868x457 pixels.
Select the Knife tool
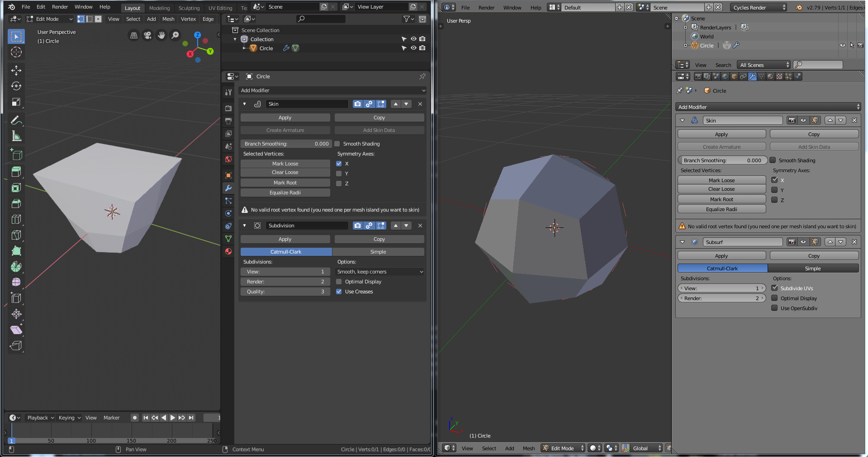[16, 235]
